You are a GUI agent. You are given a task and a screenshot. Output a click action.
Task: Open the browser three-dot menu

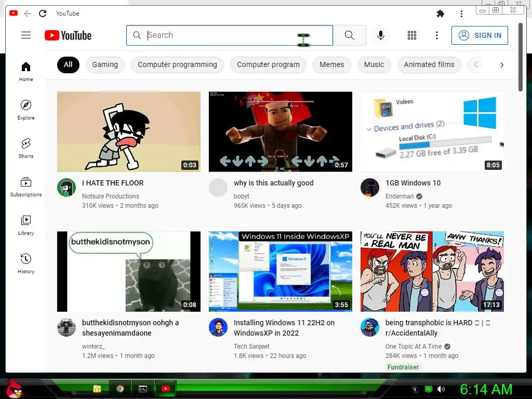coord(461,14)
